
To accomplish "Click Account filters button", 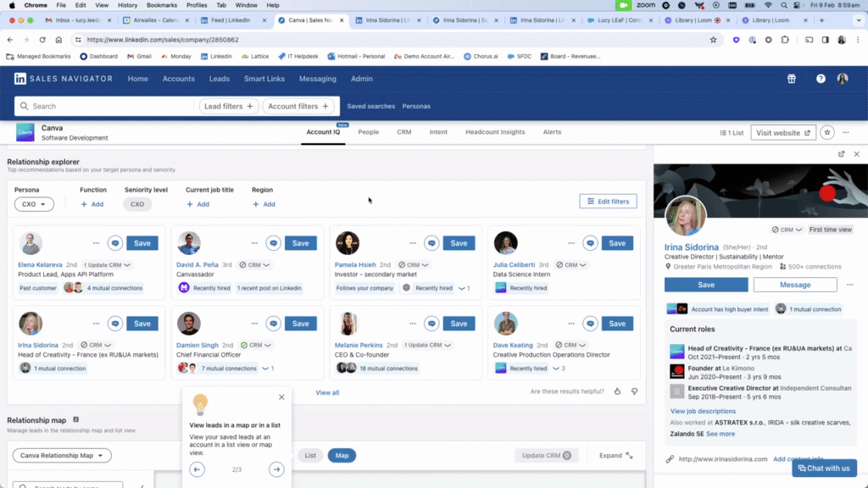I will (298, 106).
